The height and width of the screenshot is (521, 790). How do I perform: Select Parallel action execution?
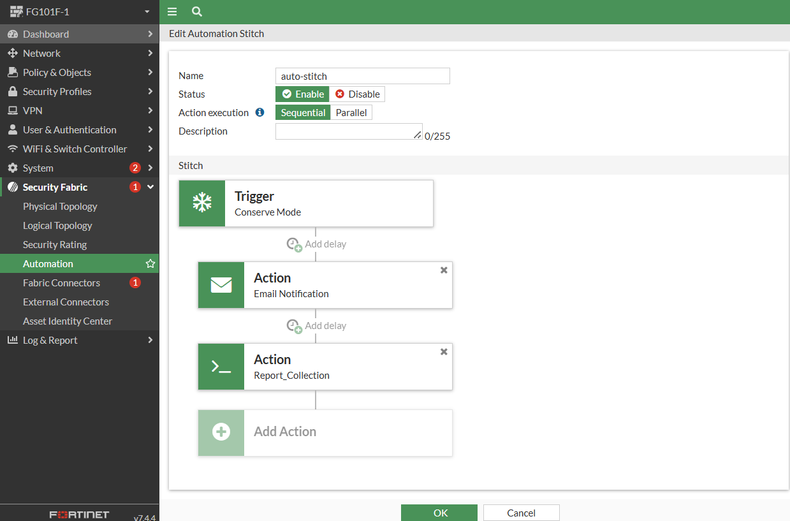coord(351,112)
